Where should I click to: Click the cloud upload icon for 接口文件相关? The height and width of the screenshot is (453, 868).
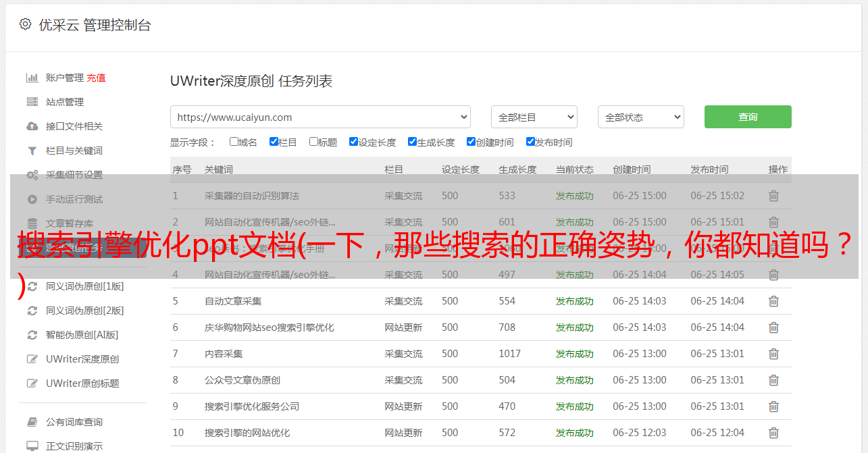tap(32, 126)
